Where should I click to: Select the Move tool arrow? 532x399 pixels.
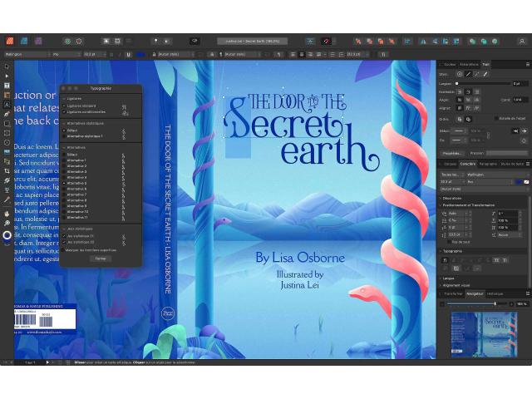(7, 66)
